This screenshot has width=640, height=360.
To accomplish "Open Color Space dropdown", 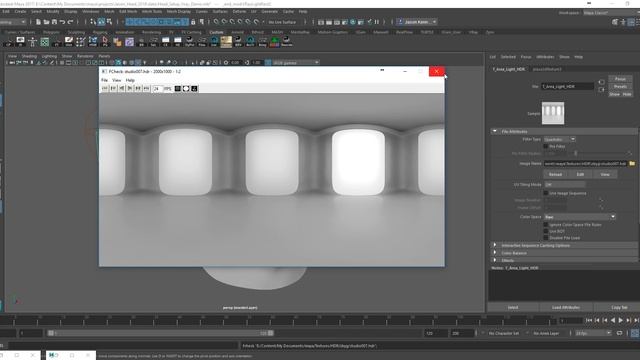I will (579, 217).
